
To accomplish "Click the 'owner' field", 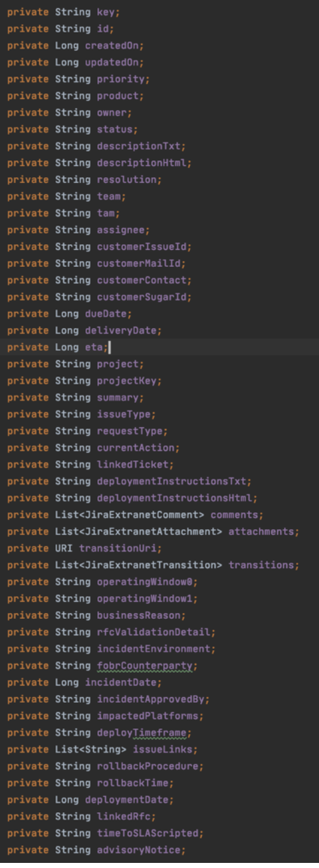I will [111, 112].
